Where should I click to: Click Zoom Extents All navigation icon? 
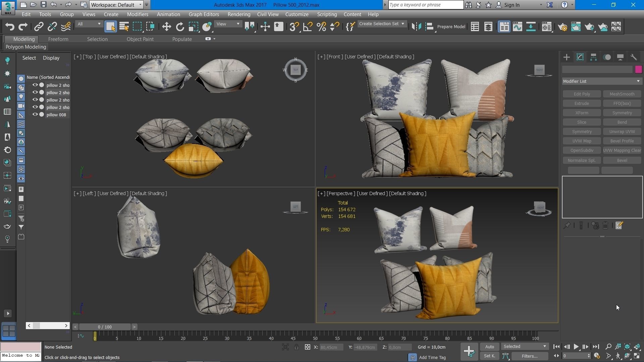(x=637, y=347)
